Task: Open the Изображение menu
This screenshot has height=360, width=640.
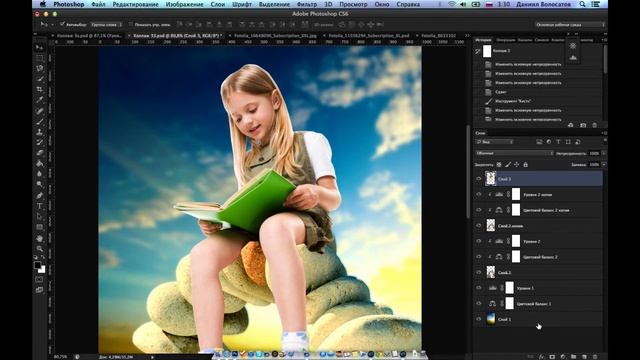Action: 184,4
